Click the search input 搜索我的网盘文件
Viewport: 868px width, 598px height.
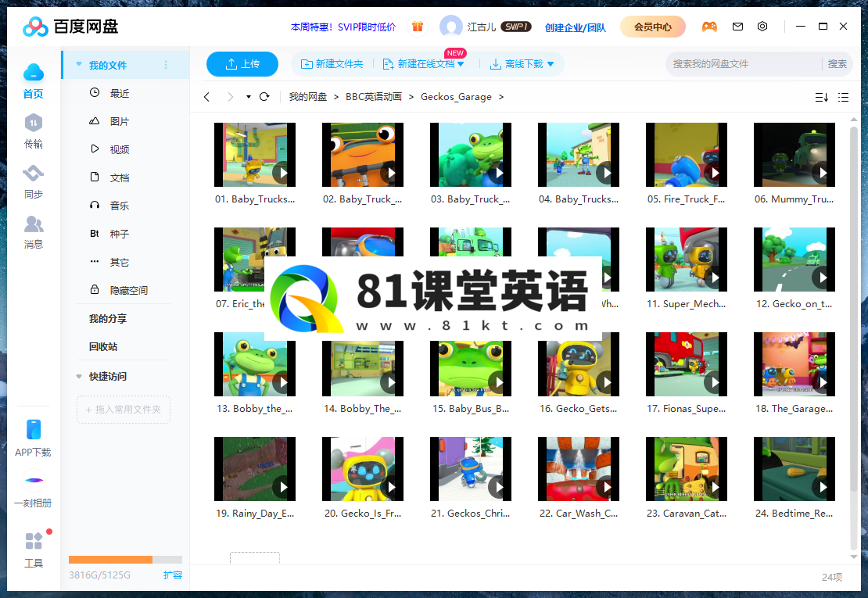[x=744, y=64]
